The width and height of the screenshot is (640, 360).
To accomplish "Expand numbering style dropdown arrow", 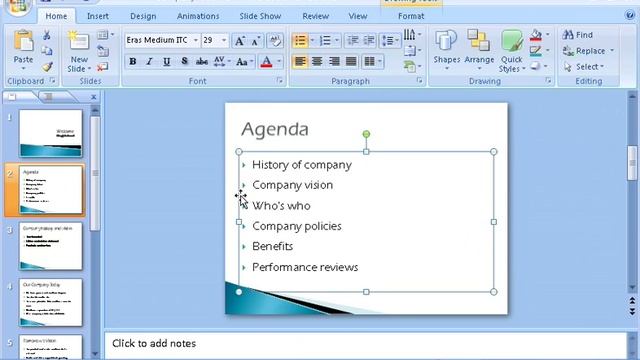I will (337, 40).
